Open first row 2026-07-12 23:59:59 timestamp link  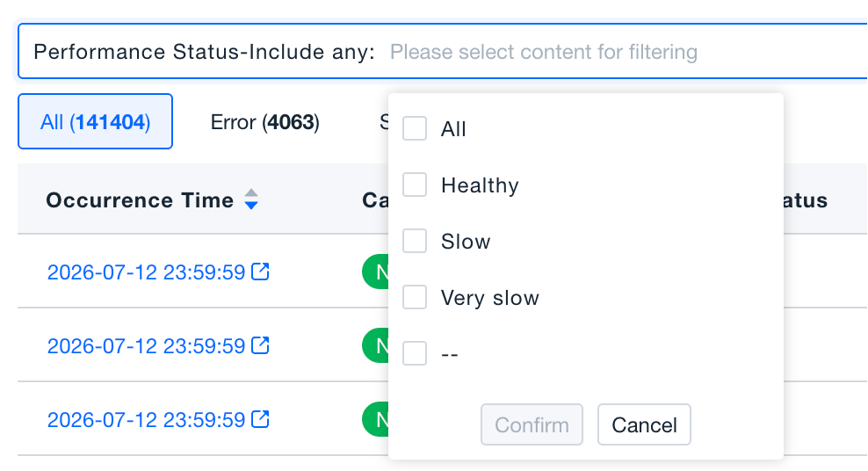tap(146, 272)
